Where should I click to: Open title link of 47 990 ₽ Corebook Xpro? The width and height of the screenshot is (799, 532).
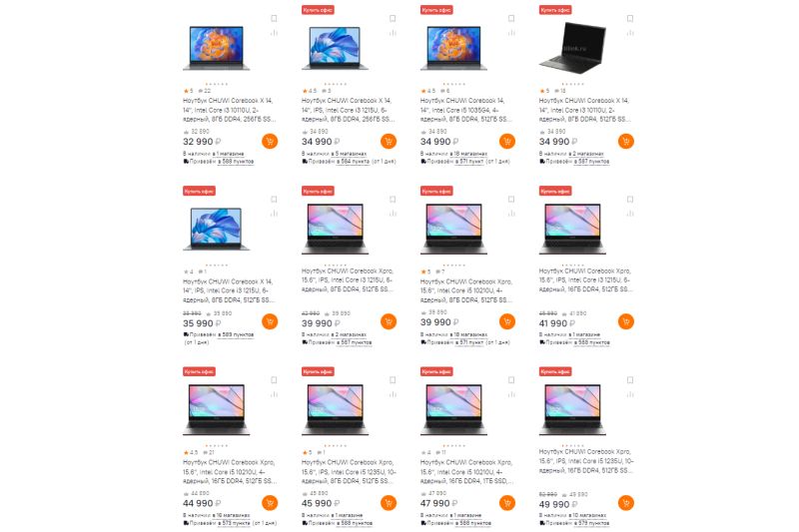(466, 471)
